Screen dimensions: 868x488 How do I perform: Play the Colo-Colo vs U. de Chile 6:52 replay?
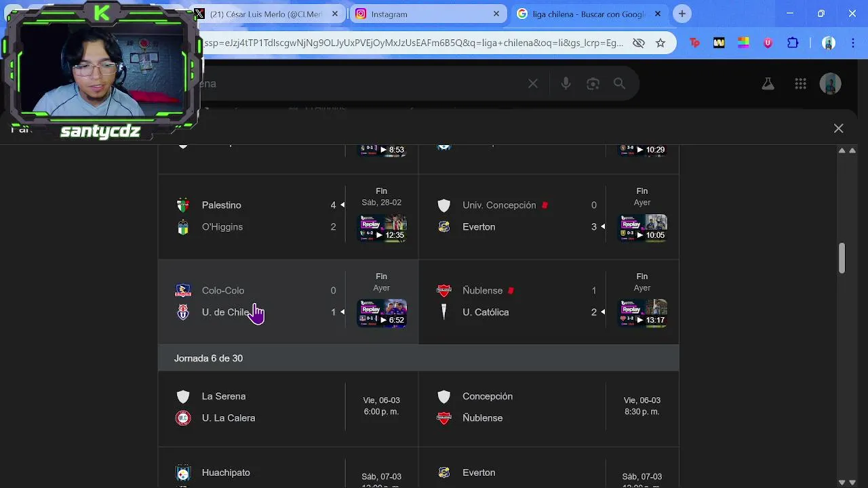(382, 313)
